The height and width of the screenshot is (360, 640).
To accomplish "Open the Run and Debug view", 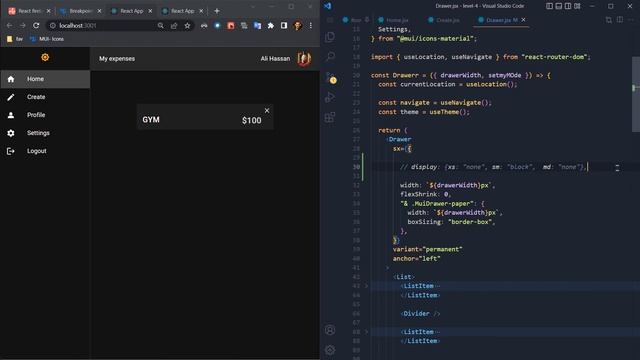I will click(330, 97).
